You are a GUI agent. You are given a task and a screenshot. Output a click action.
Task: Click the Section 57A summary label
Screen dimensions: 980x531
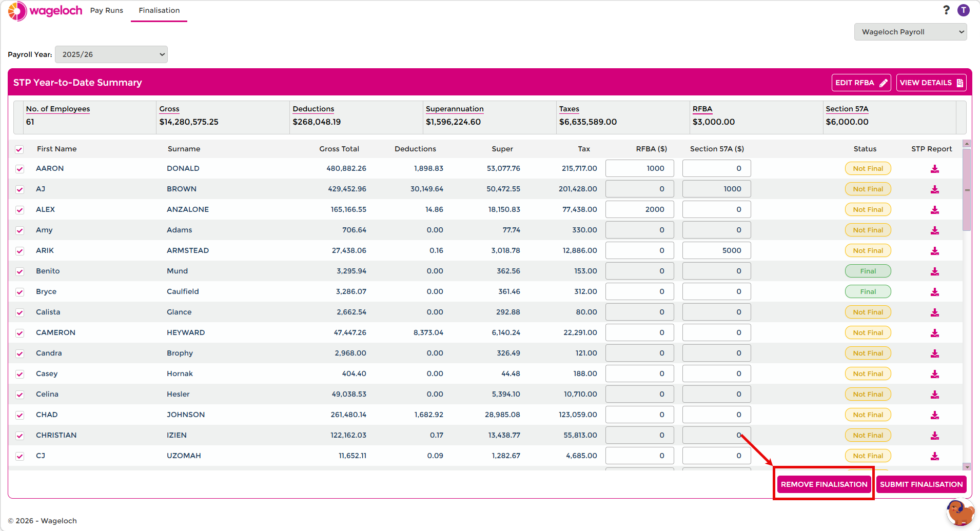pos(847,109)
